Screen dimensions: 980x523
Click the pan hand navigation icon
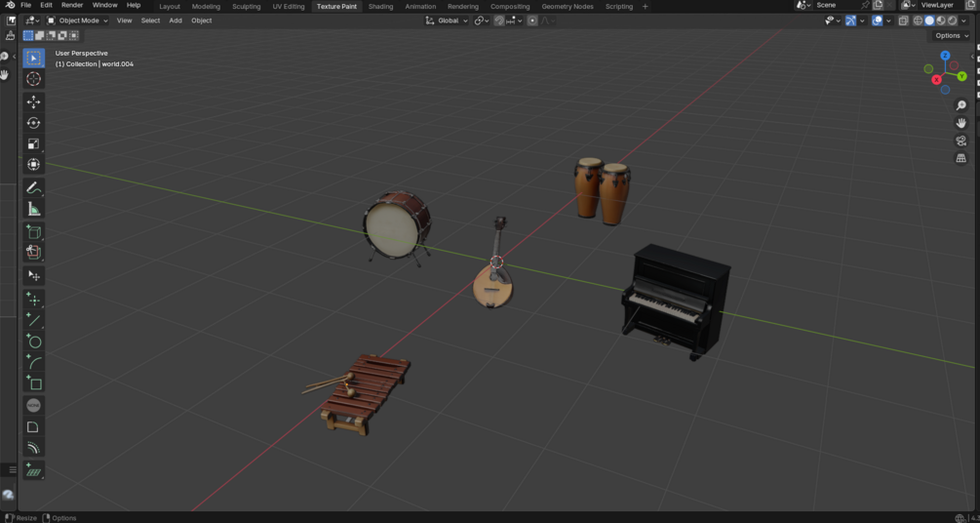[x=961, y=123]
